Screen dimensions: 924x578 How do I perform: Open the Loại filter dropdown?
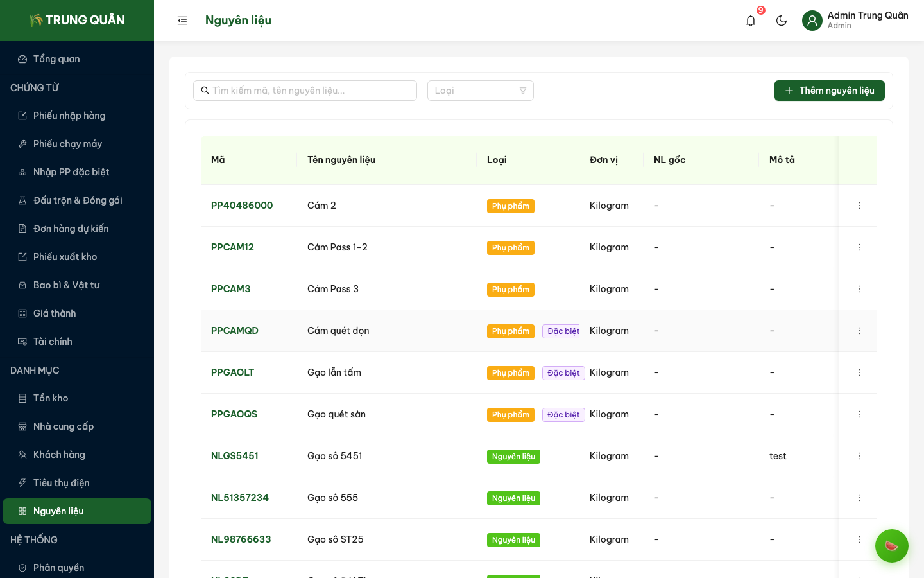pyautogui.click(x=480, y=91)
